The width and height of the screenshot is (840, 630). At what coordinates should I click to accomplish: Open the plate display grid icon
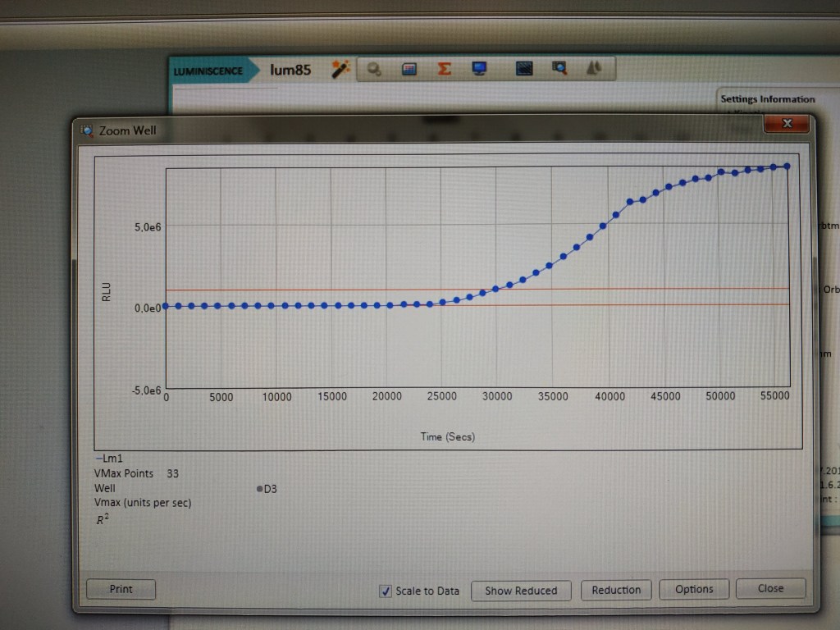tap(409, 70)
